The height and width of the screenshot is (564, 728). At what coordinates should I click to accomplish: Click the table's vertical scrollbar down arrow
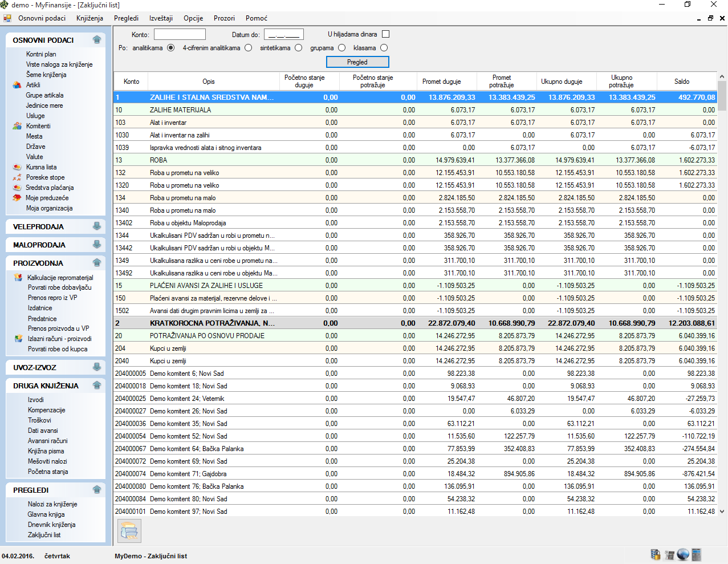(x=722, y=512)
